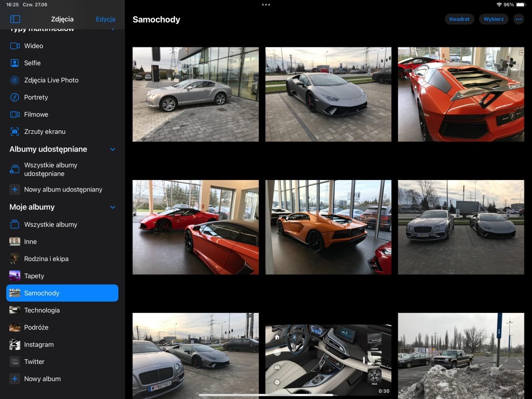Select the Podróże album

pos(62,328)
